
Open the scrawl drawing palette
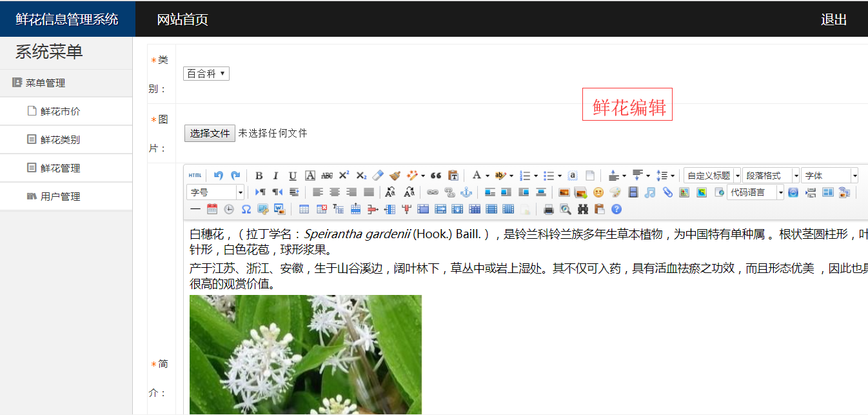coord(615,192)
